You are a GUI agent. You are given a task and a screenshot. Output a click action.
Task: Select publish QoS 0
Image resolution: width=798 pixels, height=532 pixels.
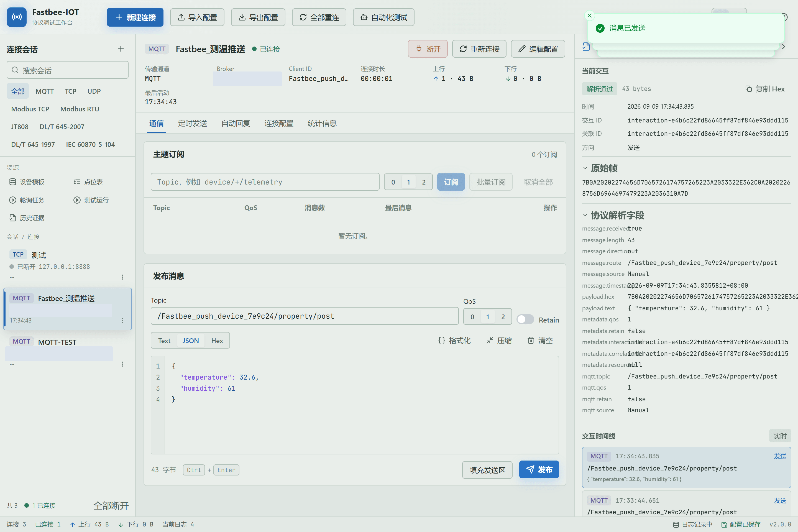tap(472, 317)
